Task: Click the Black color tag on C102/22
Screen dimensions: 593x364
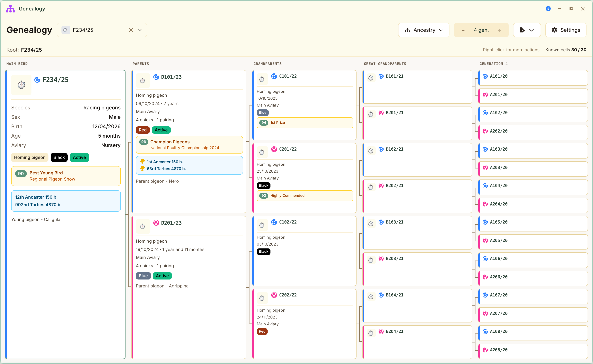Action: pos(263,251)
